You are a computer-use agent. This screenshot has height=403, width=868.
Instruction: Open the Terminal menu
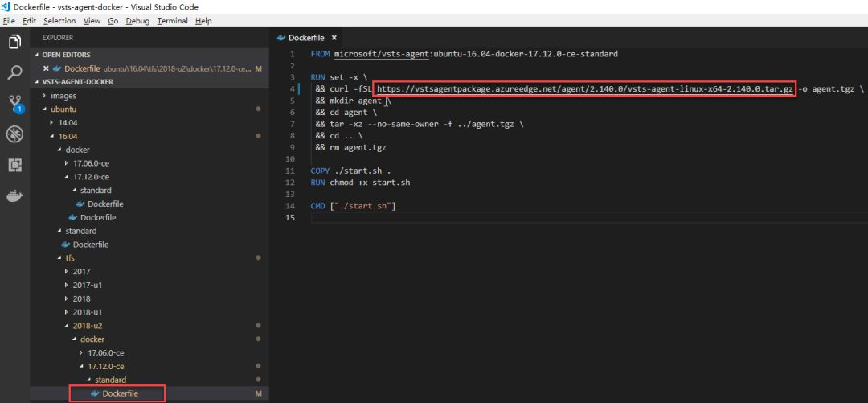[x=172, y=20]
